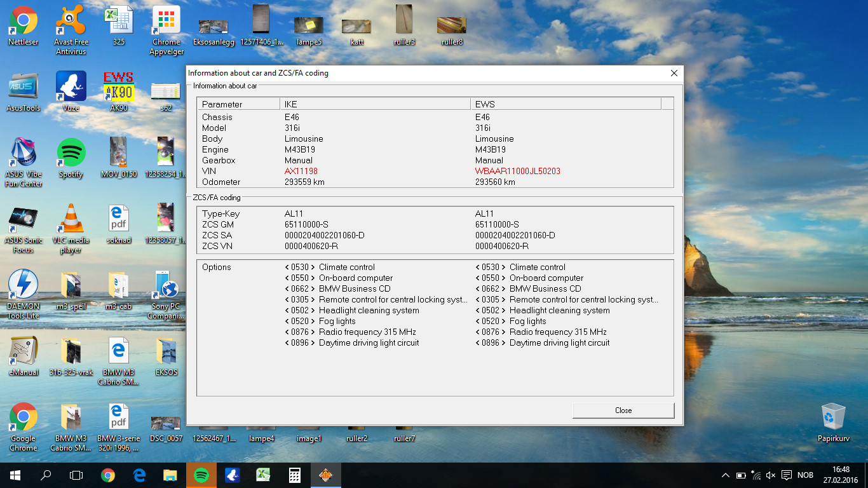Screen dimensions: 868x488
Task: Click the EWS column header
Action: (566, 104)
